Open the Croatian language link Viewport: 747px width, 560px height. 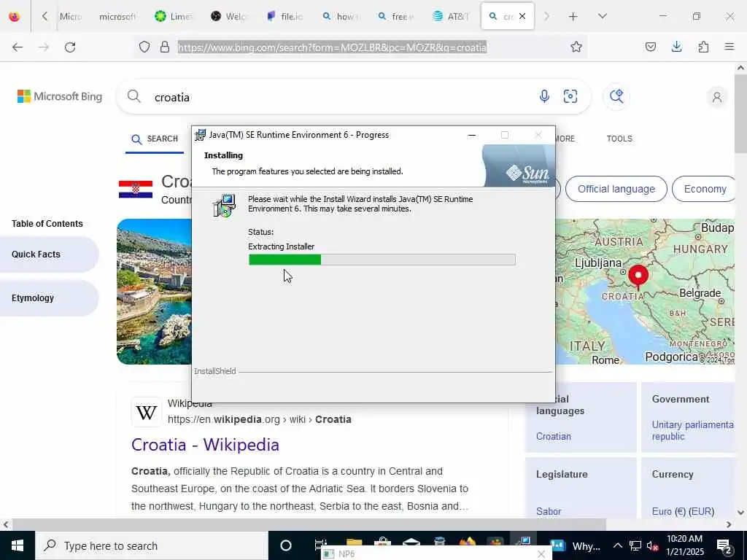coord(554,436)
